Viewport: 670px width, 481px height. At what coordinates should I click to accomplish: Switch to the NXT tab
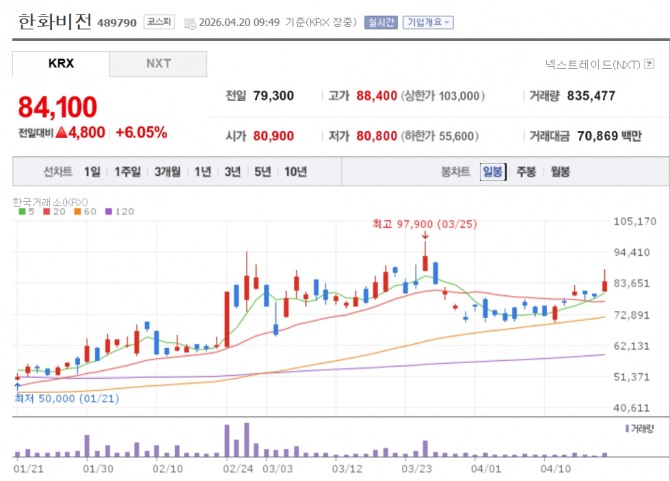[158, 64]
